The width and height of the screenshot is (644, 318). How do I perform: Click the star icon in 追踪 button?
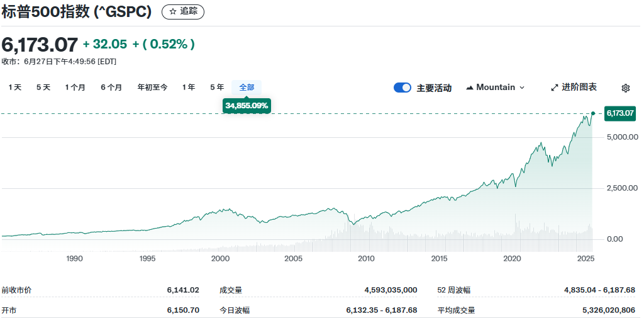[172, 11]
